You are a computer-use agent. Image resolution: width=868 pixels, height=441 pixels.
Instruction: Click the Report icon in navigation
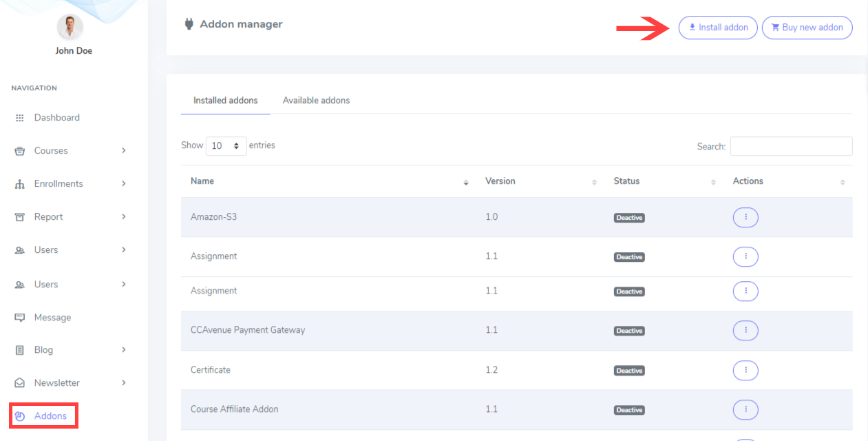coord(20,217)
